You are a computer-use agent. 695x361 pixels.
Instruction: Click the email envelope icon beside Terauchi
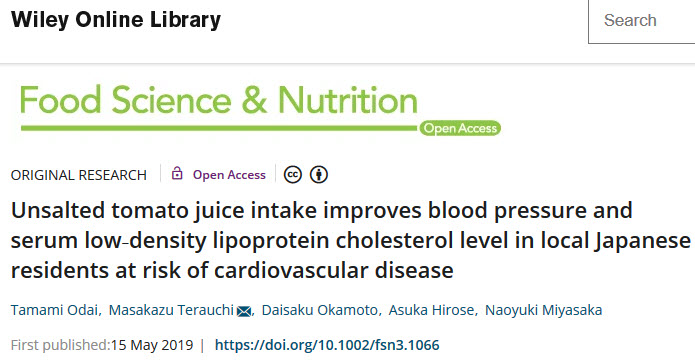coord(244,311)
